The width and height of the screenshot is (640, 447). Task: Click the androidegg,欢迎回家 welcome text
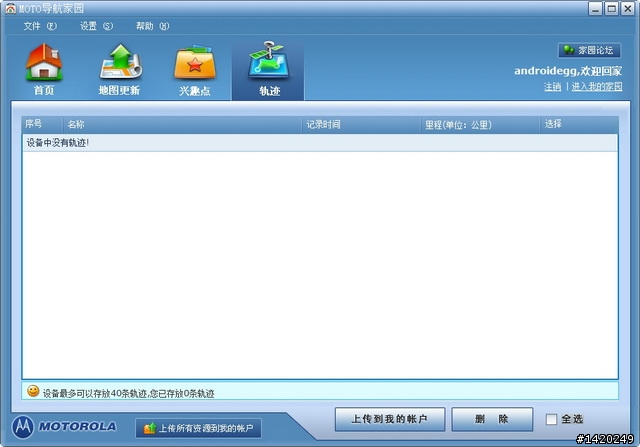pyautogui.click(x=568, y=71)
